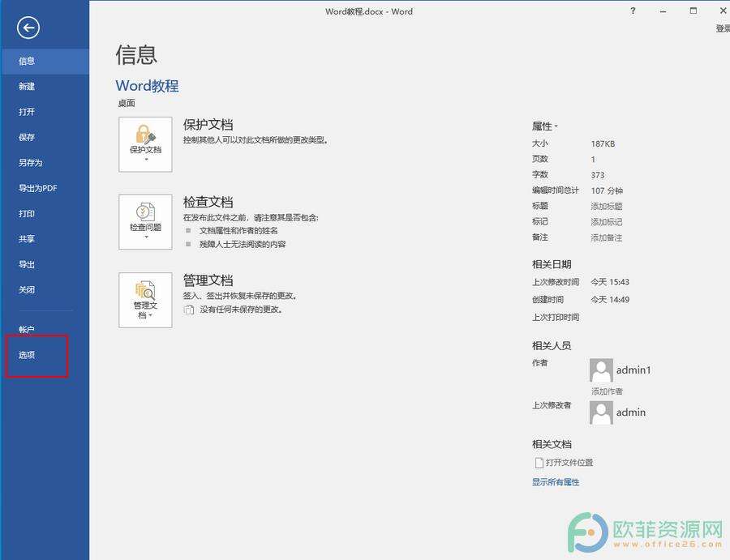Click the 添加备注 comments field

(607, 237)
